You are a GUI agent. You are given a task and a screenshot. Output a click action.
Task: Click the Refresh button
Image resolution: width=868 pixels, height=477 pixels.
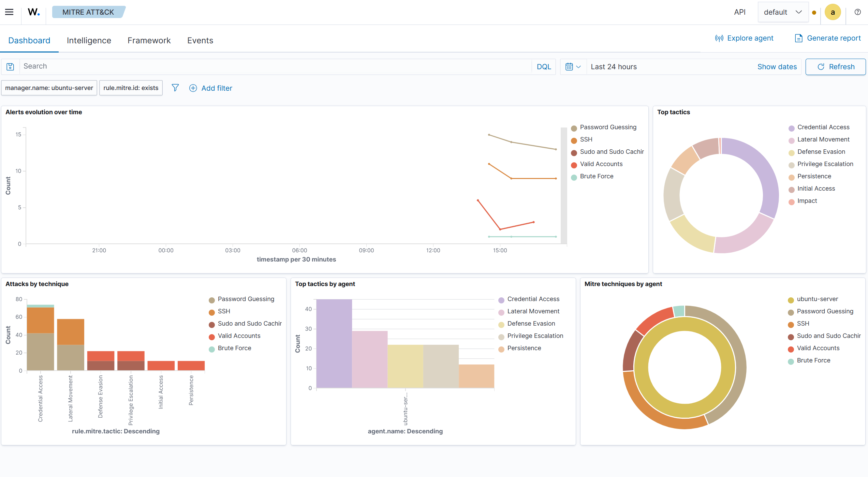coord(836,67)
